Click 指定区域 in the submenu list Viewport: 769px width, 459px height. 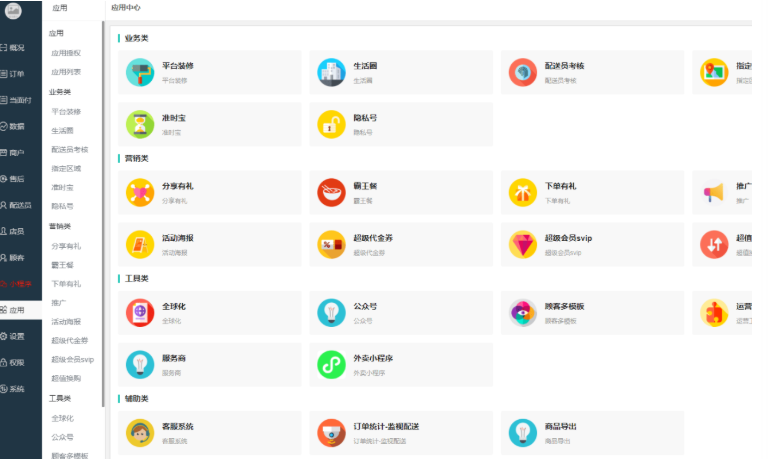coord(66,169)
